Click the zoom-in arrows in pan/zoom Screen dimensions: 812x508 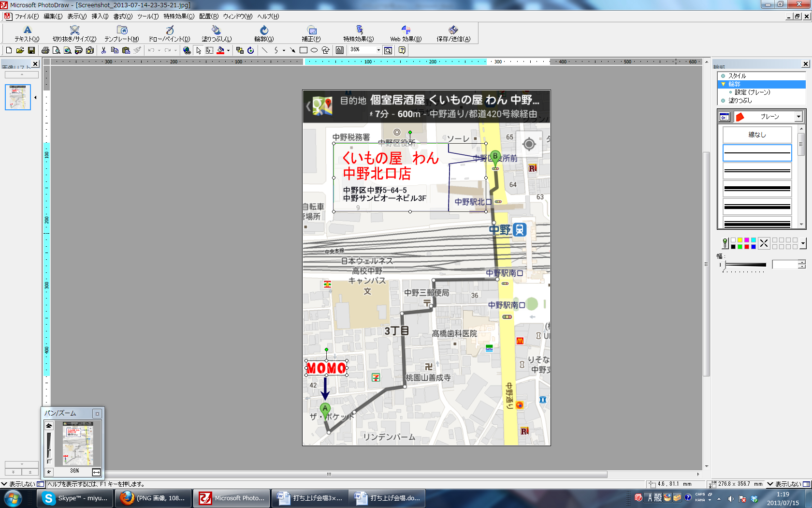[49, 426]
